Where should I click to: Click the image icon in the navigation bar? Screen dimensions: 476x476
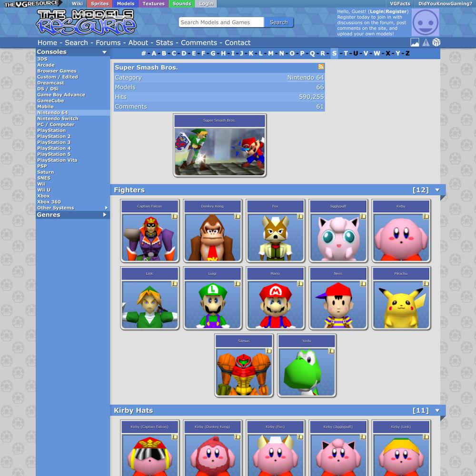click(x=415, y=42)
